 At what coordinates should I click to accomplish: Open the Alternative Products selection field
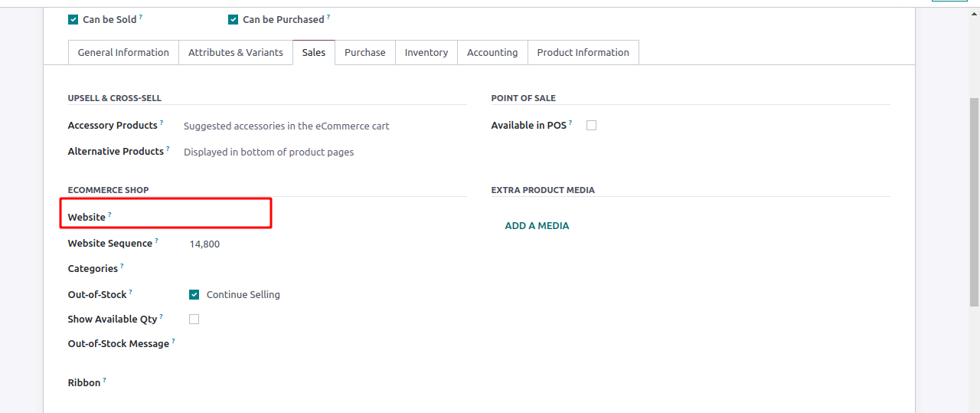322,152
